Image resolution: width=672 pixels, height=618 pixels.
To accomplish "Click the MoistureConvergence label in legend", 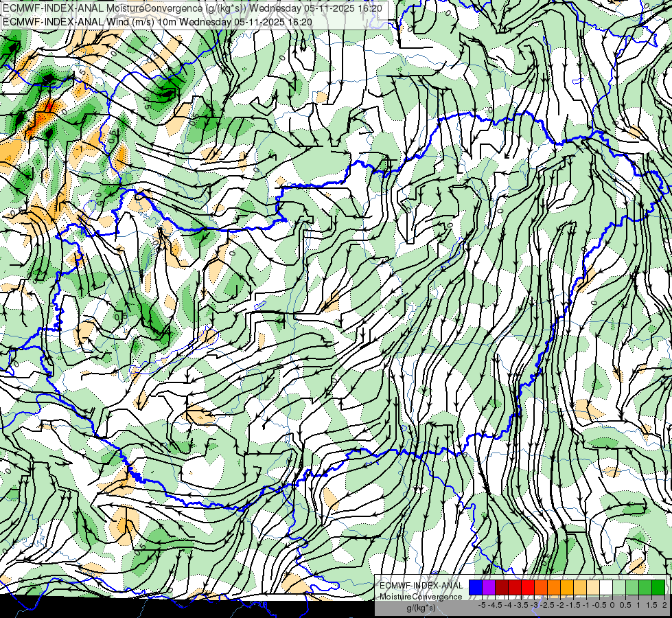I will (x=421, y=597).
